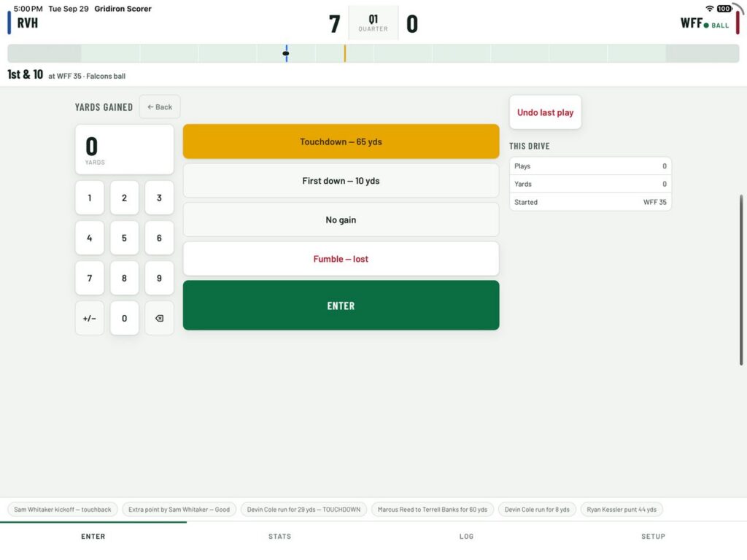Image resolution: width=747 pixels, height=560 pixels.
Task: Click the Plays row in This Drive
Action: click(x=590, y=166)
